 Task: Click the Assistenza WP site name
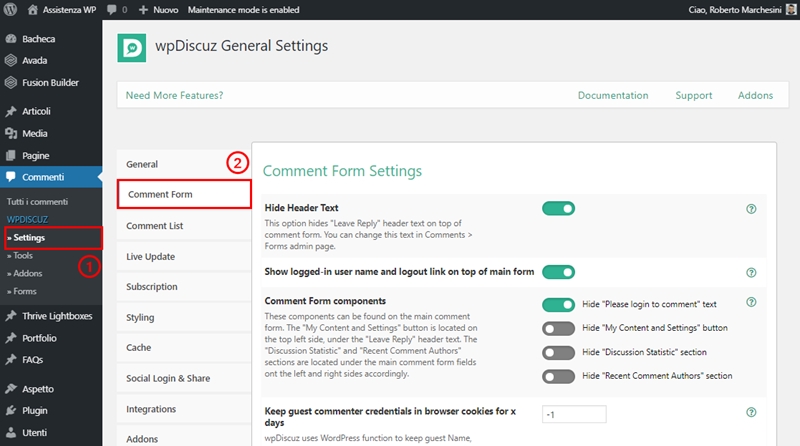(x=69, y=10)
